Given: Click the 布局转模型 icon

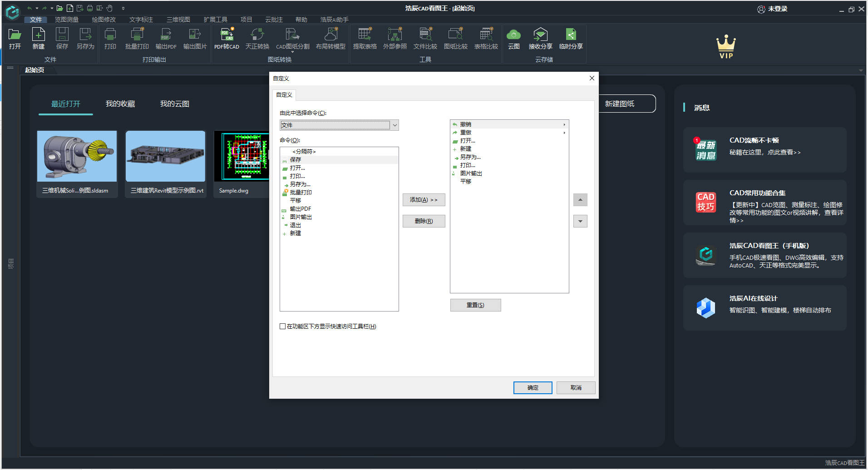Looking at the screenshot, I should (331, 39).
